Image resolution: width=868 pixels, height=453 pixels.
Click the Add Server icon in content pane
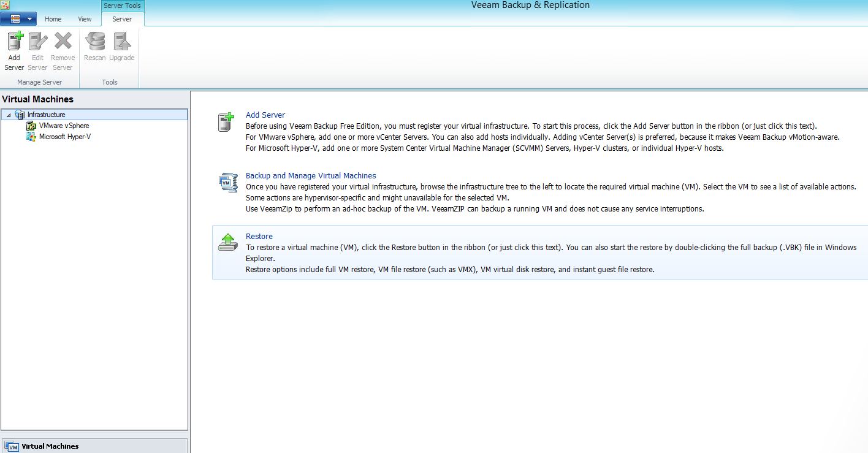pos(226,122)
